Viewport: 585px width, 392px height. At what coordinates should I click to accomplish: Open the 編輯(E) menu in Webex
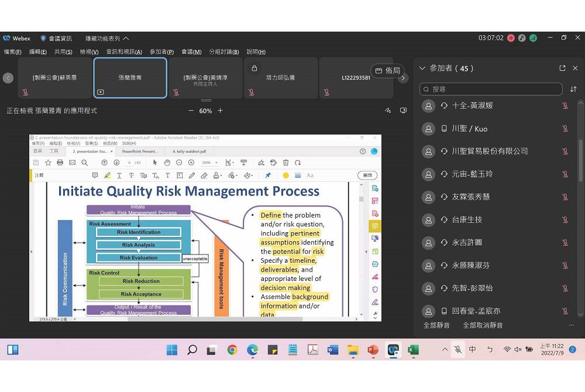click(37, 52)
